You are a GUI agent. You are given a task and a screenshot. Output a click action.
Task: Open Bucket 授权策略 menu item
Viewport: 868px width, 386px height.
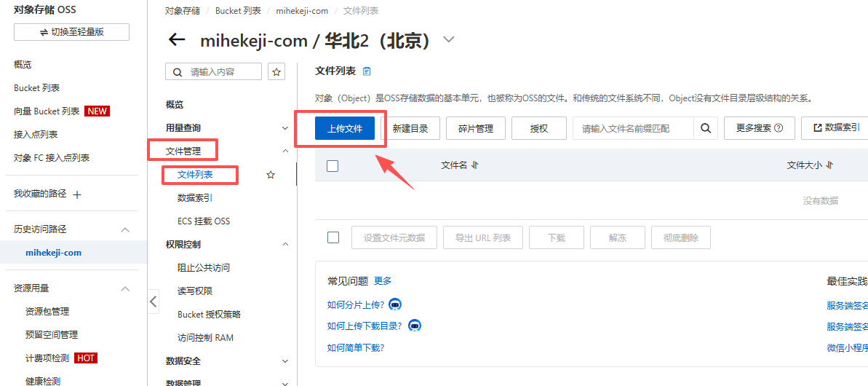click(210, 314)
